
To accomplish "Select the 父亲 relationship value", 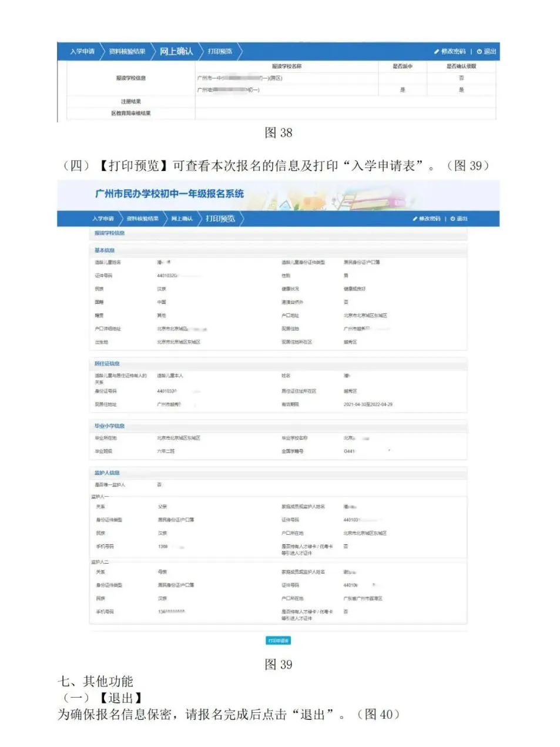I will [162, 507].
